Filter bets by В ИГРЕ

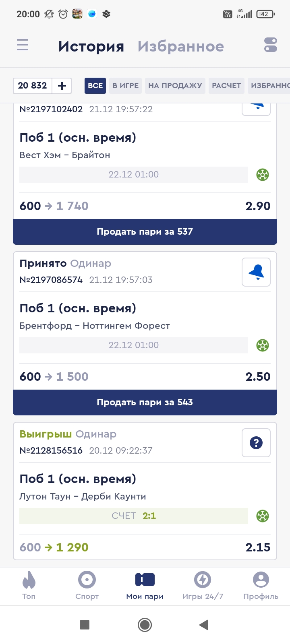[125, 86]
